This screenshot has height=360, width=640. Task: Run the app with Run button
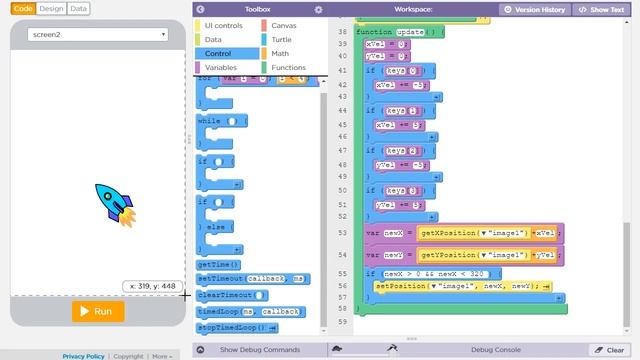98,311
